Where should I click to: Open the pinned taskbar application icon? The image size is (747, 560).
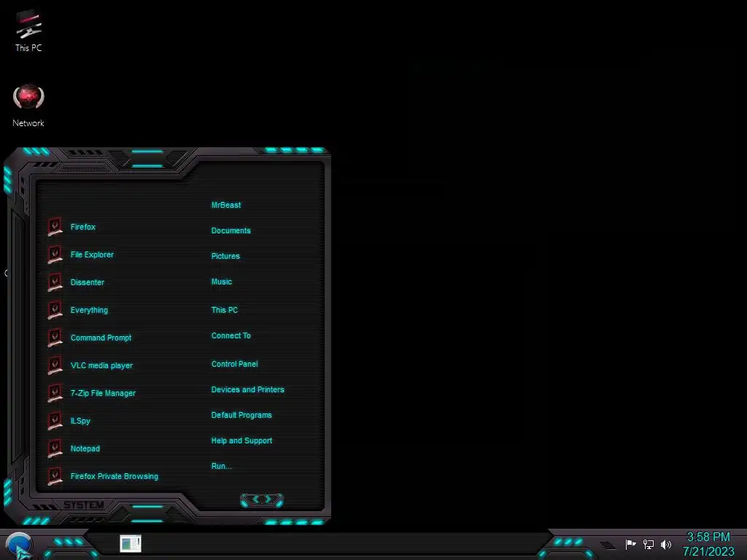[131, 543]
